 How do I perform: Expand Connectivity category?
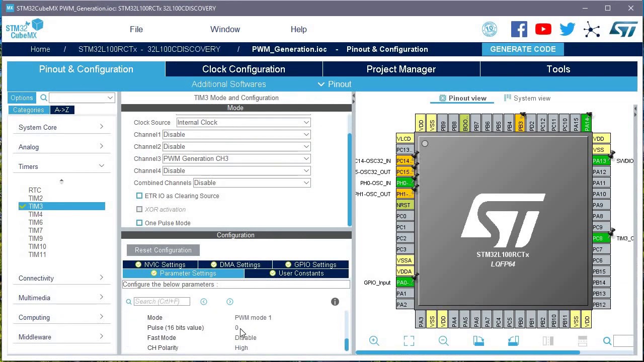[x=61, y=278]
